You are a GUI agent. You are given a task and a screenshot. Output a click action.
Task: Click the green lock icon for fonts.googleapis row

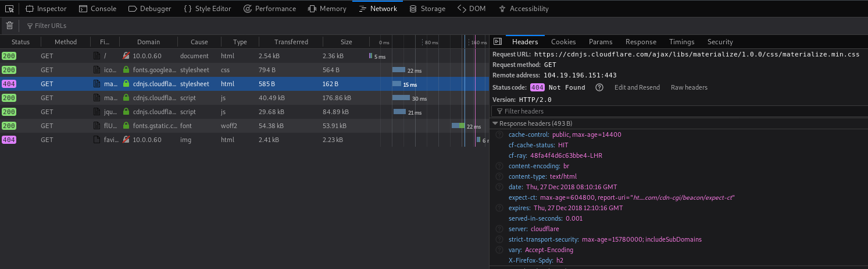[x=126, y=70]
